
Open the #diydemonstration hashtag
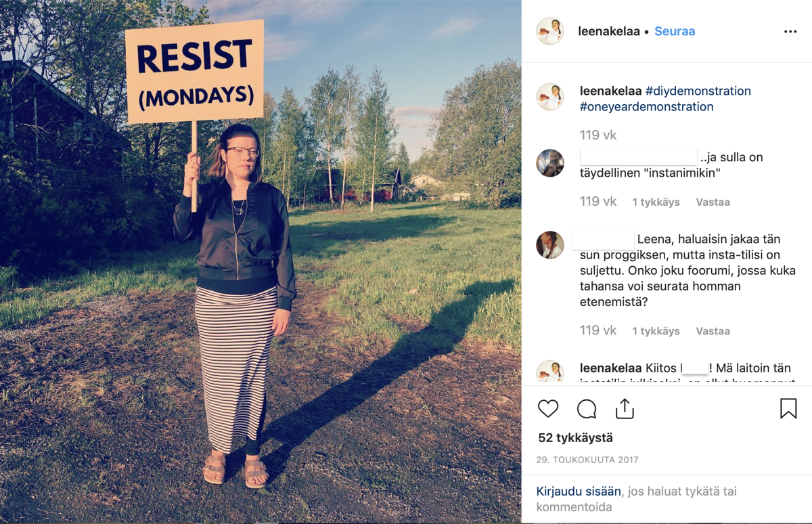(x=698, y=91)
